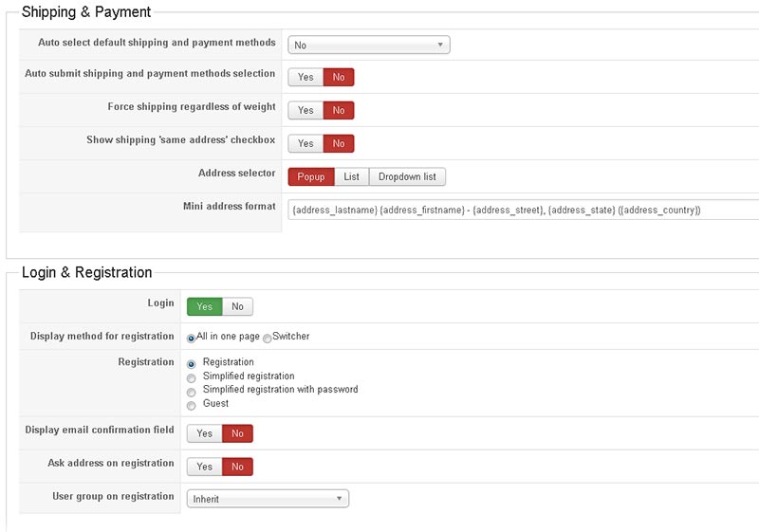Set Login option to No

(237, 306)
